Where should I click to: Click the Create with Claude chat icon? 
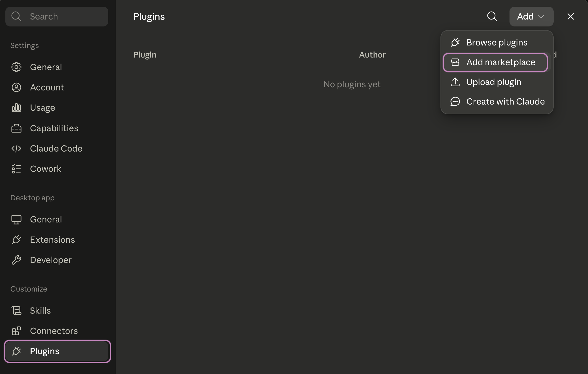tap(455, 101)
